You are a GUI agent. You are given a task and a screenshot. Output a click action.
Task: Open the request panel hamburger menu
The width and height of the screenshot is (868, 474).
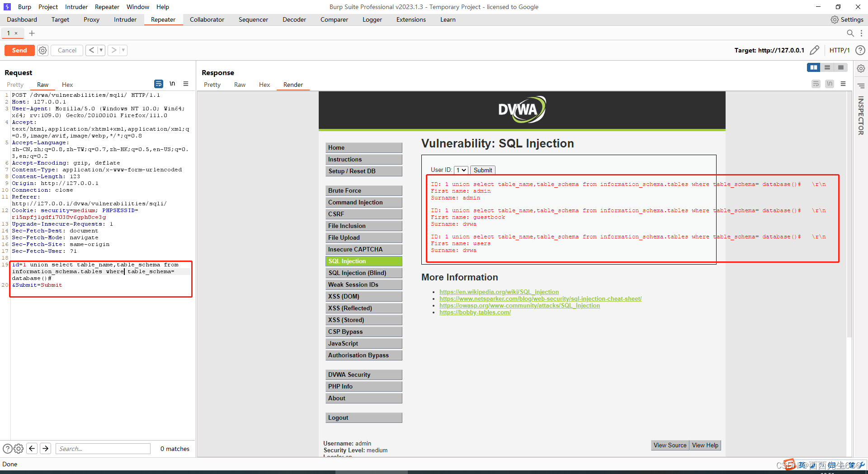[x=186, y=84]
